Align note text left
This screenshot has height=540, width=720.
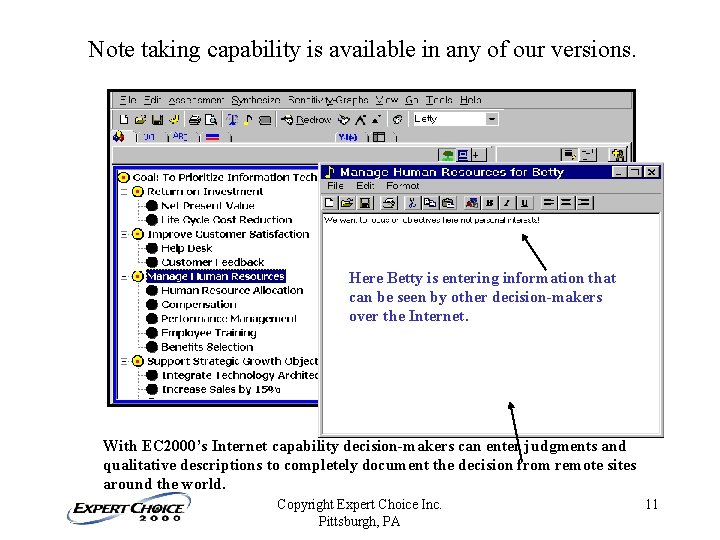tap(548, 202)
